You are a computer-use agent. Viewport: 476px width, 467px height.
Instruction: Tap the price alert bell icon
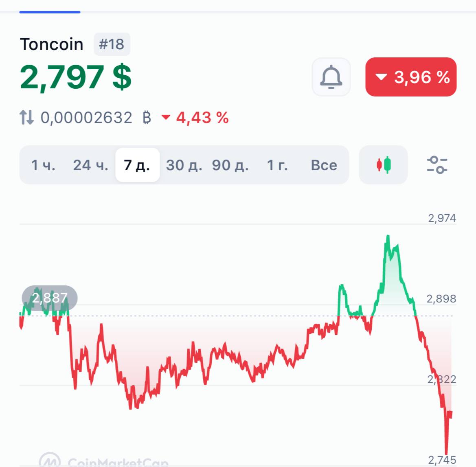click(x=331, y=77)
